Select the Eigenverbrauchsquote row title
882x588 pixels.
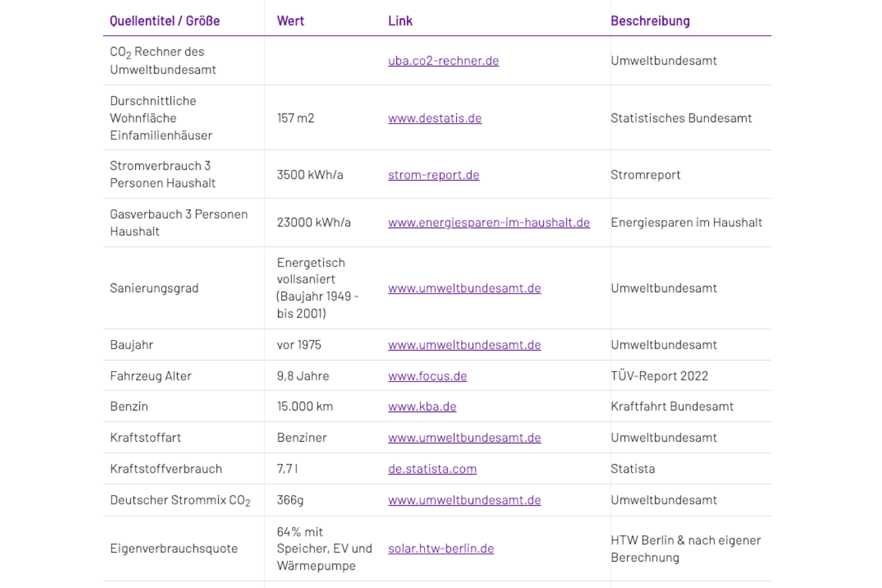click(x=174, y=549)
